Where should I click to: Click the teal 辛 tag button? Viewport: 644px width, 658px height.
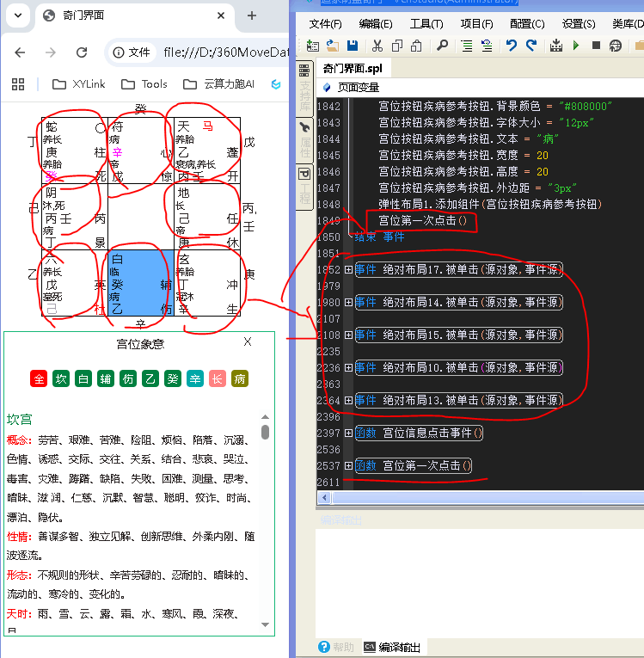pyautogui.click(x=194, y=379)
